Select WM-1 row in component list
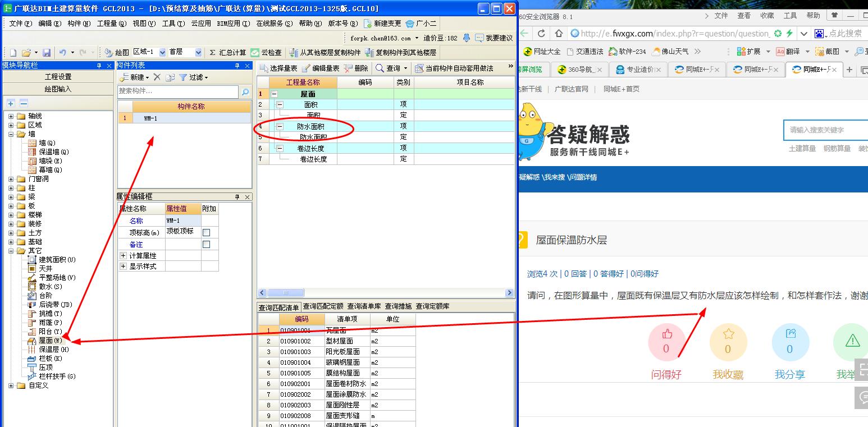 coord(184,118)
